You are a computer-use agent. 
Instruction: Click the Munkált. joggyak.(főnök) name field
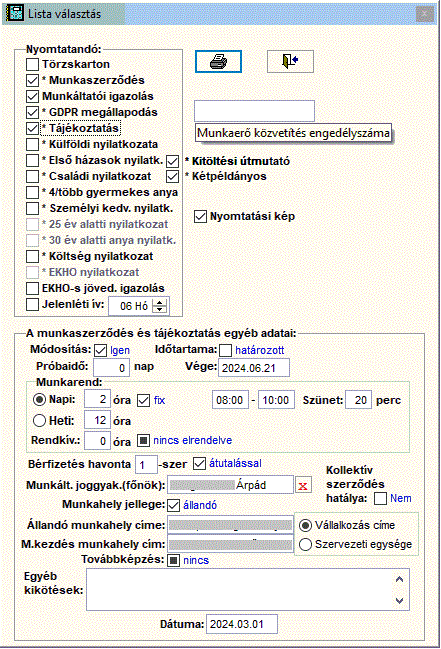pyautogui.click(x=230, y=485)
